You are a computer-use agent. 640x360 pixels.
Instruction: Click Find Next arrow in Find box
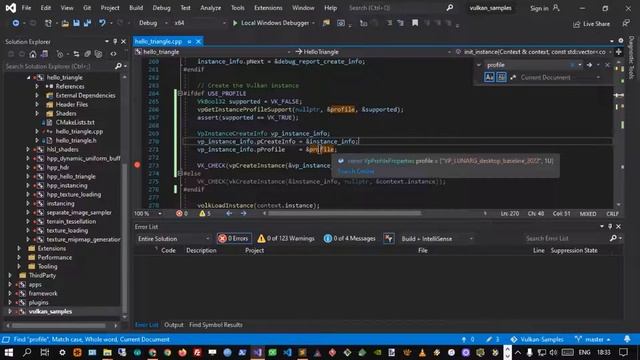[x=589, y=65]
